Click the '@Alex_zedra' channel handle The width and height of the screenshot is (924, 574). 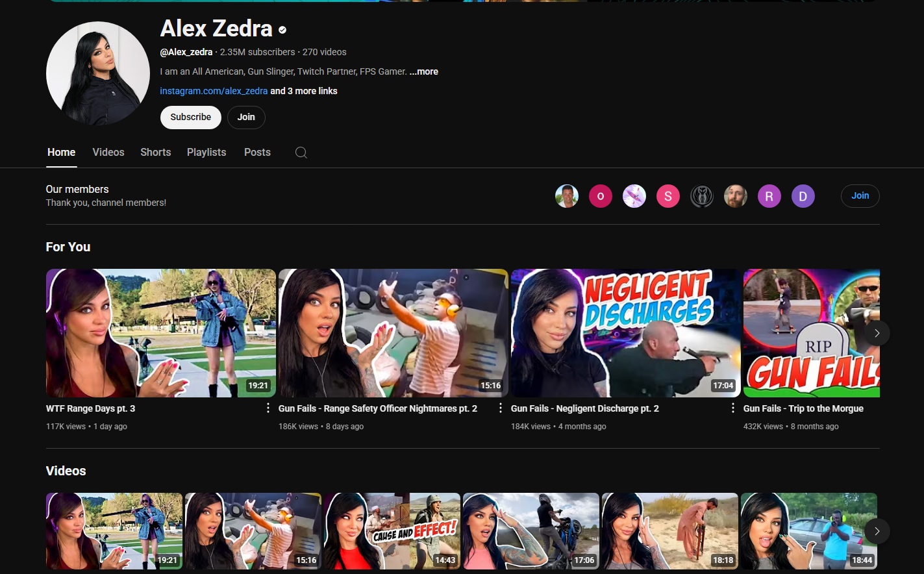pyautogui.click(x=186, y=52)
